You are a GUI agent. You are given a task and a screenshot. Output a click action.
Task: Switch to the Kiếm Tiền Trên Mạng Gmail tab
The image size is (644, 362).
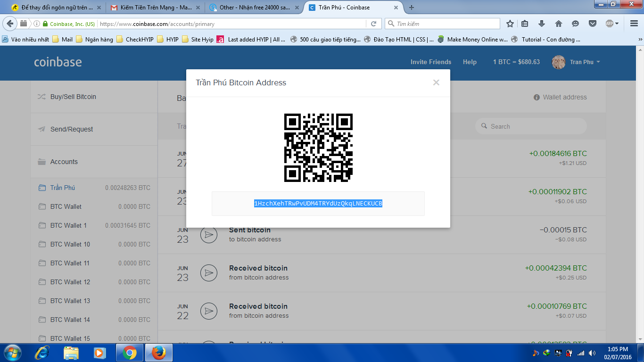point(155,8)
